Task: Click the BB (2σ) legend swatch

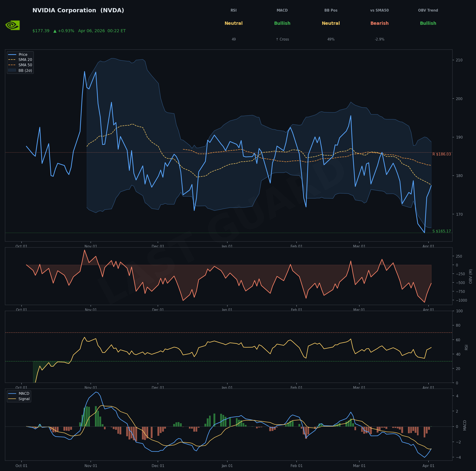Action: point(12,70)
